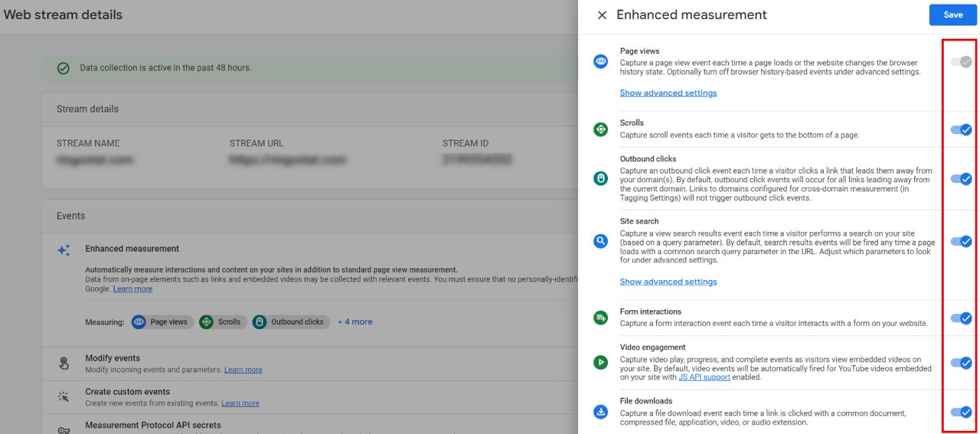Close the Enhanced measurement panel

tap(602, 15)
